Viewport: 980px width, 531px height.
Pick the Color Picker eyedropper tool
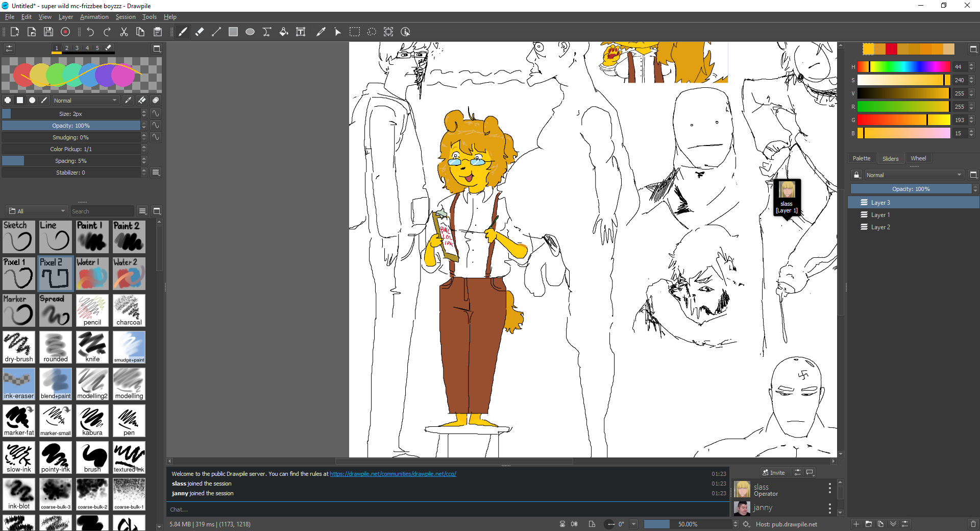[321, 32]
